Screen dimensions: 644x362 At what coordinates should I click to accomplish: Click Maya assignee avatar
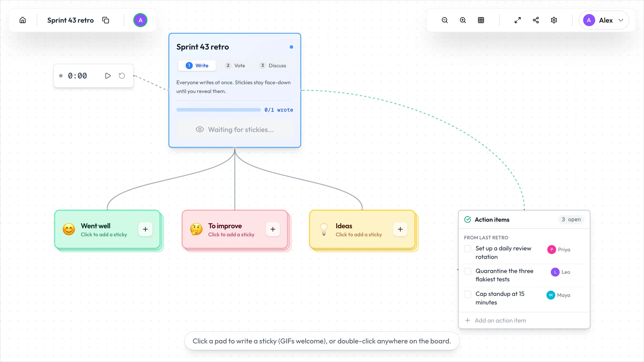(551, 295)
